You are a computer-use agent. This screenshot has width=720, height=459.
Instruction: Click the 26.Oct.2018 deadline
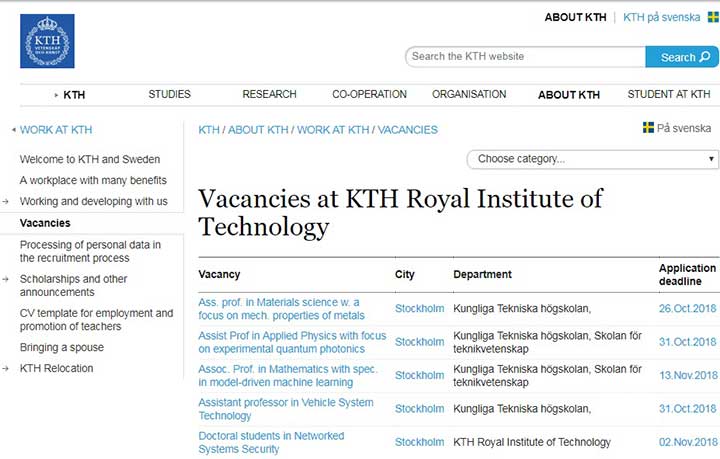coord(687,308)
